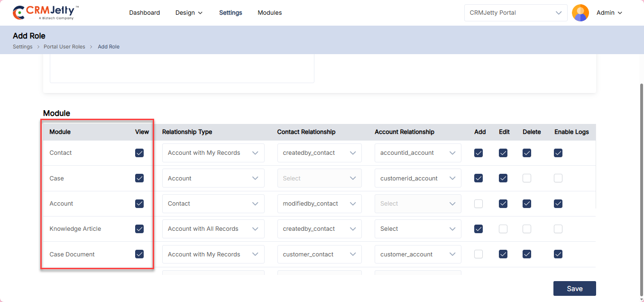The width and height of the screenshot is (644, 302).
Task: Click the Save button
Action: tap(574, 288)
